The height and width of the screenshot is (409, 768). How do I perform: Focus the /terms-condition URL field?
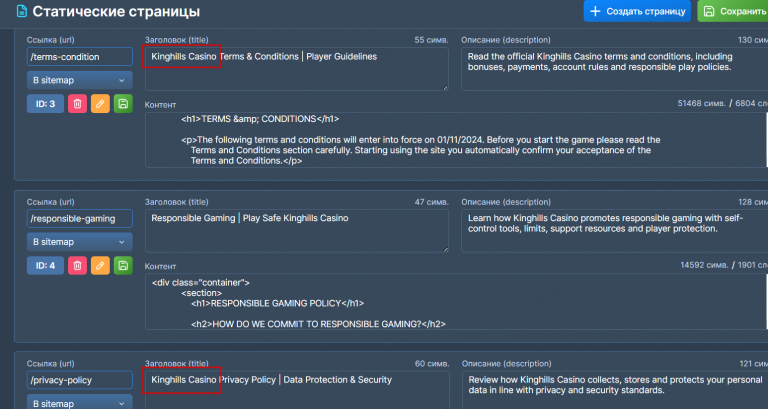click(x=80, y=57)
